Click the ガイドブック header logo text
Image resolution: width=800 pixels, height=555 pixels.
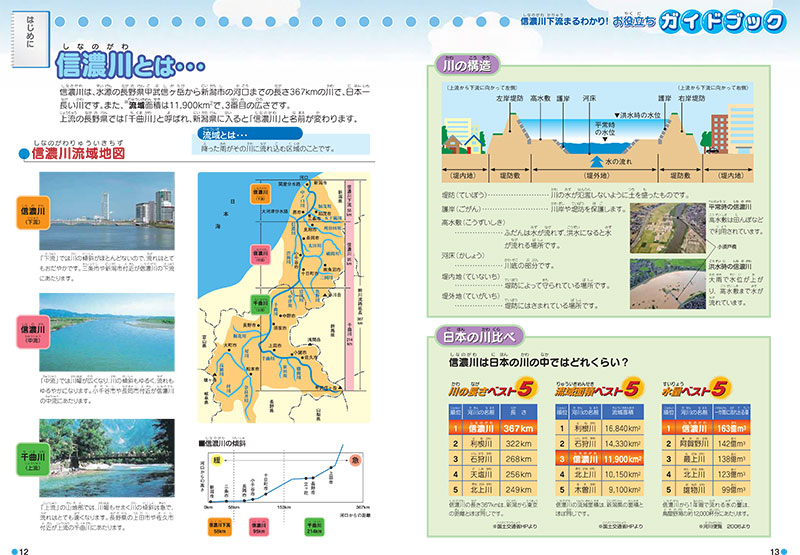coord(722,22)
